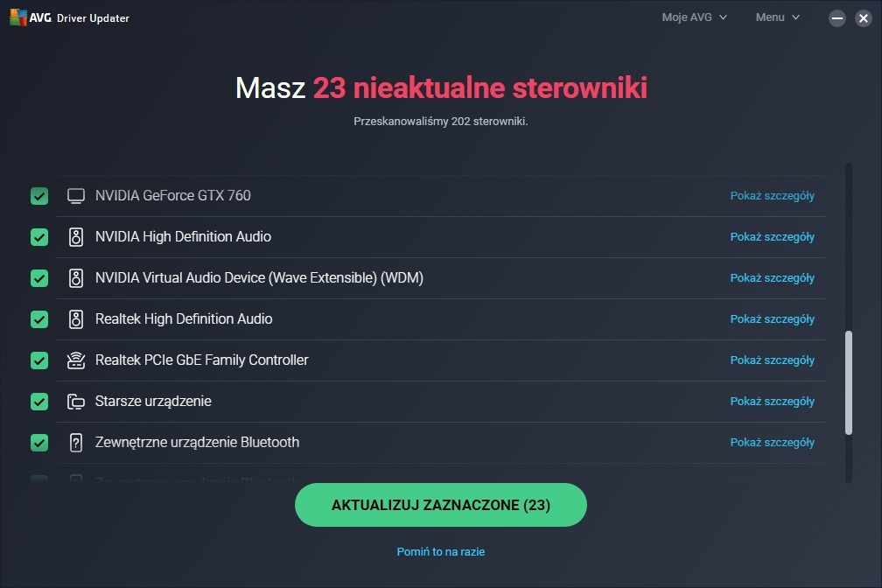The width and height of the screenshot is (882, 588).
Task: Click the speaker icon beside NVIDIA Virtual Audio Device
Action: [x=76, y=278]
